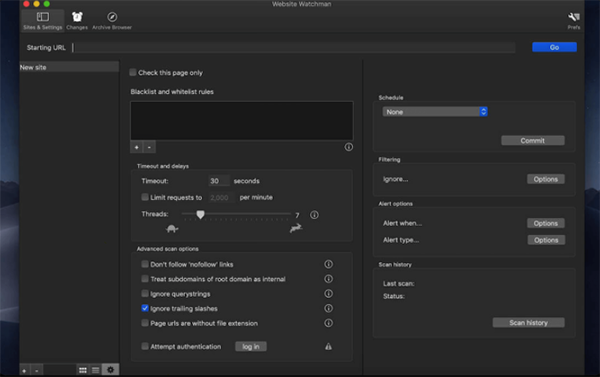Open Filtering Ignore Options

click(x=546, y=179)
